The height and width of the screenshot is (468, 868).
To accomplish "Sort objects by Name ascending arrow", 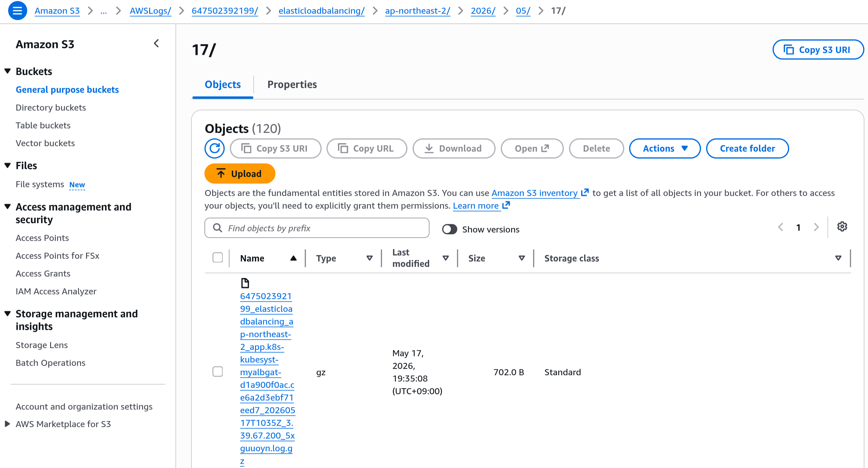I will [x=294, y=258].
